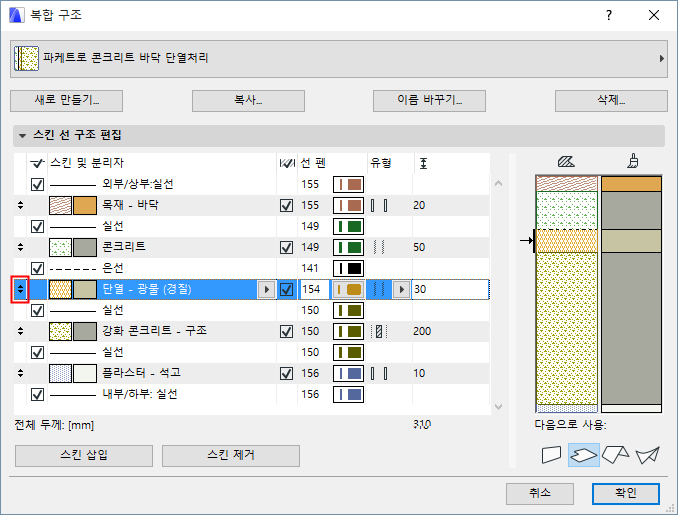This screenshot has height=515, width=678.
Task: Select the roof usage icon under 다음으로 사용
Action: click(x=615, y=454)
